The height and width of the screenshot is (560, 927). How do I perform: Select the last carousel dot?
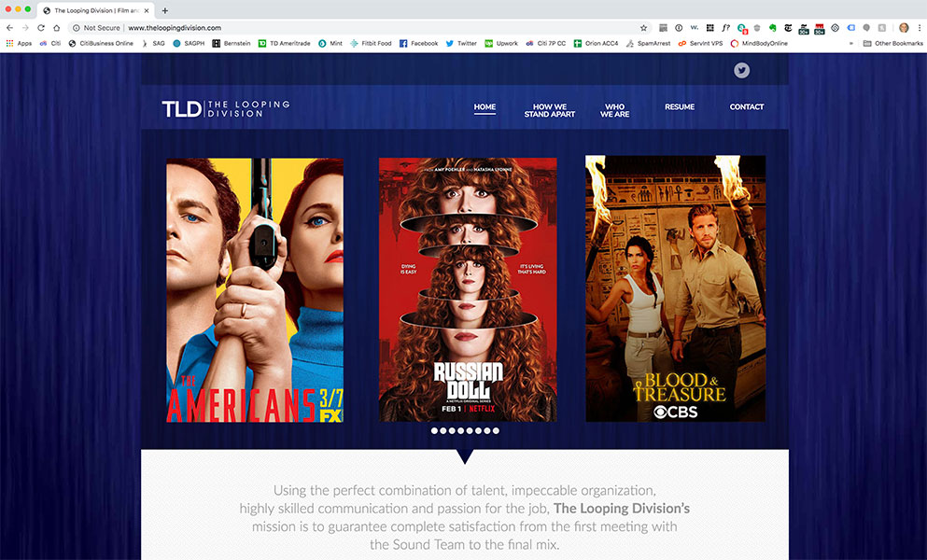(x=496, y=430)
